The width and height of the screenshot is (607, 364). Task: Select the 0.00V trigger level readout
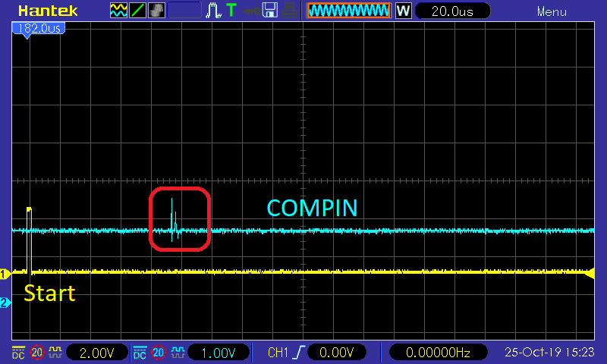[x=336, y=353]
